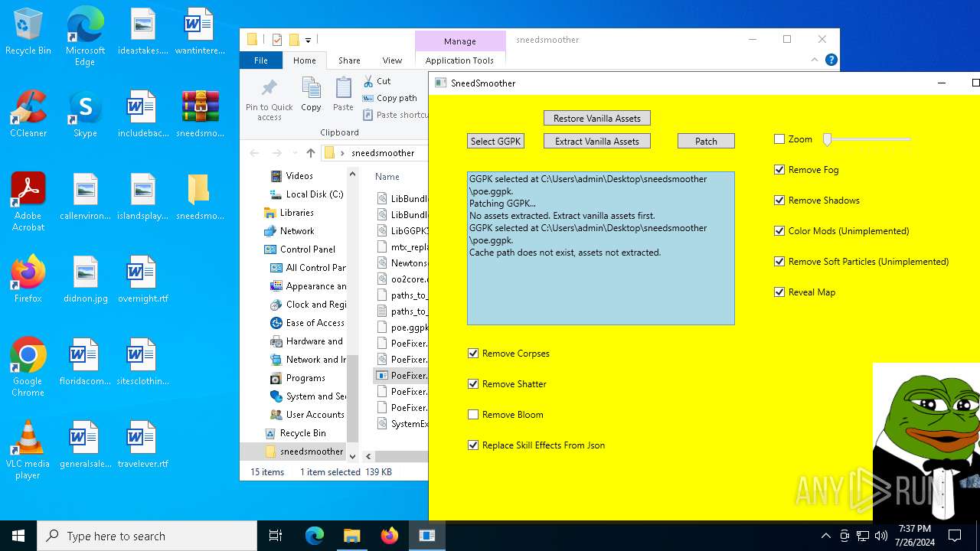Open File Explorer help icon
This screenshot has width=980, height=551.
pyautogui.click(x=831, y=60)
